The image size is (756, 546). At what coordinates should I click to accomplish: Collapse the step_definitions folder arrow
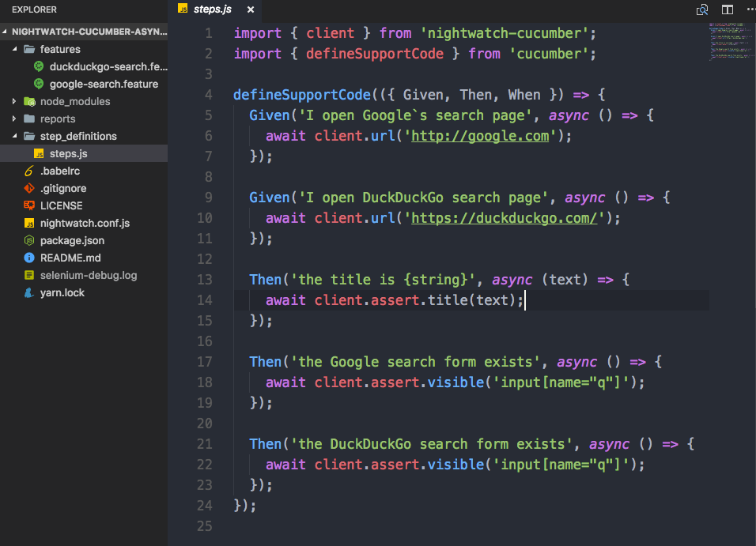(x=14, y=136)
